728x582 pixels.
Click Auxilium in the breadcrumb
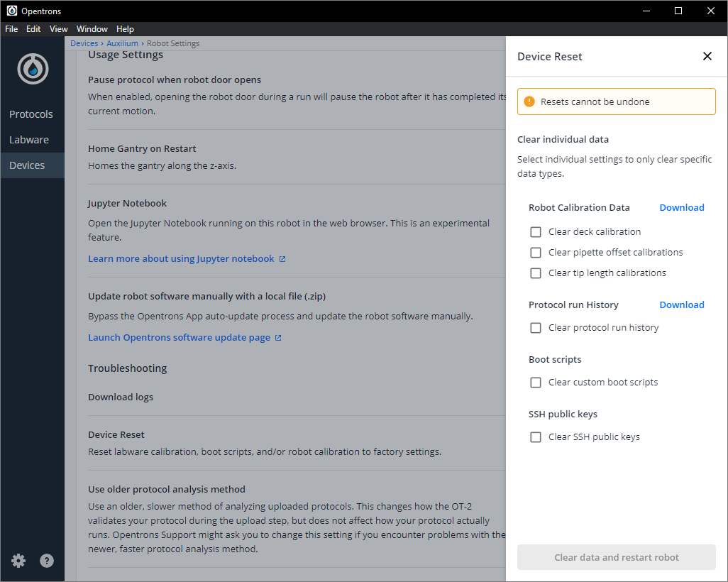(x=122, y=43)
